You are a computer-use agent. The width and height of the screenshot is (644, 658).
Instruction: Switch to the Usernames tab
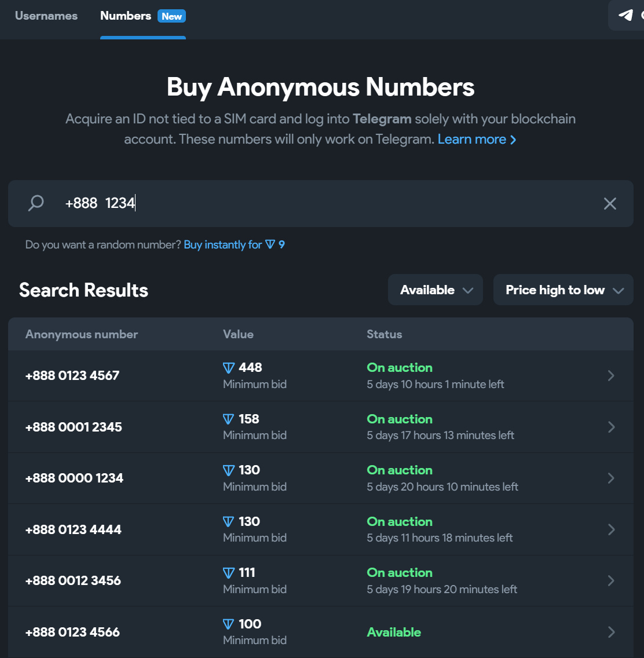[x=46, y=16]
